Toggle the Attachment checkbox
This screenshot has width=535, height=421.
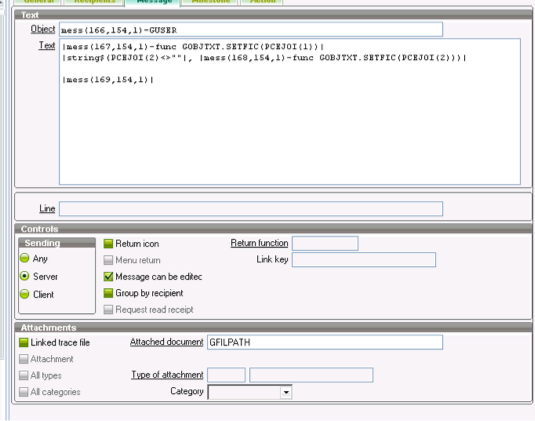click(24, 359)
